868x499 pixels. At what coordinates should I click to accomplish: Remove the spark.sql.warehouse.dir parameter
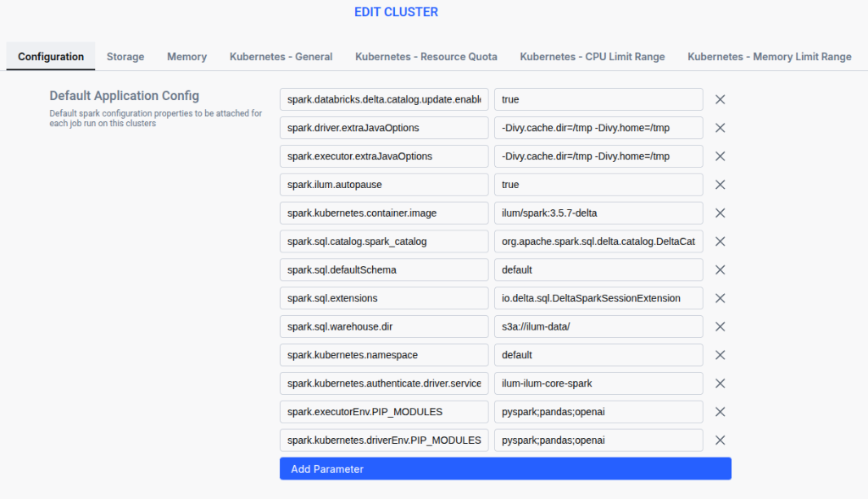click(x=720, y=326)
